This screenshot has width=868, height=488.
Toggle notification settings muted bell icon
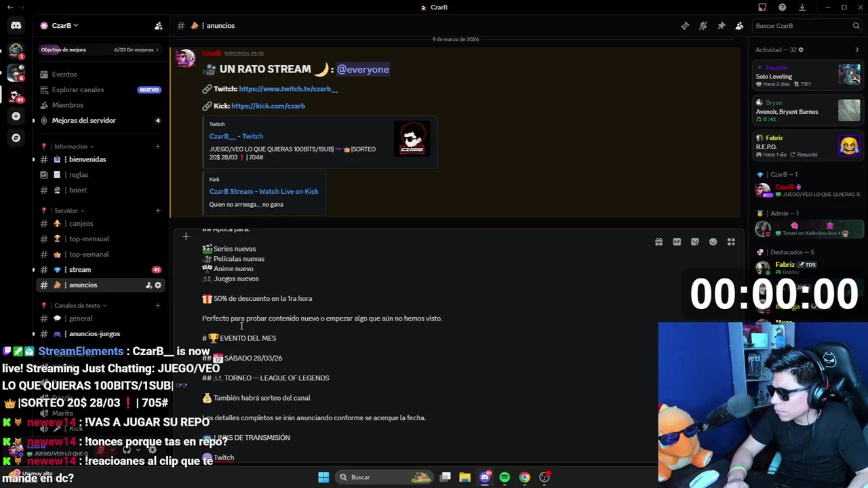703,26
